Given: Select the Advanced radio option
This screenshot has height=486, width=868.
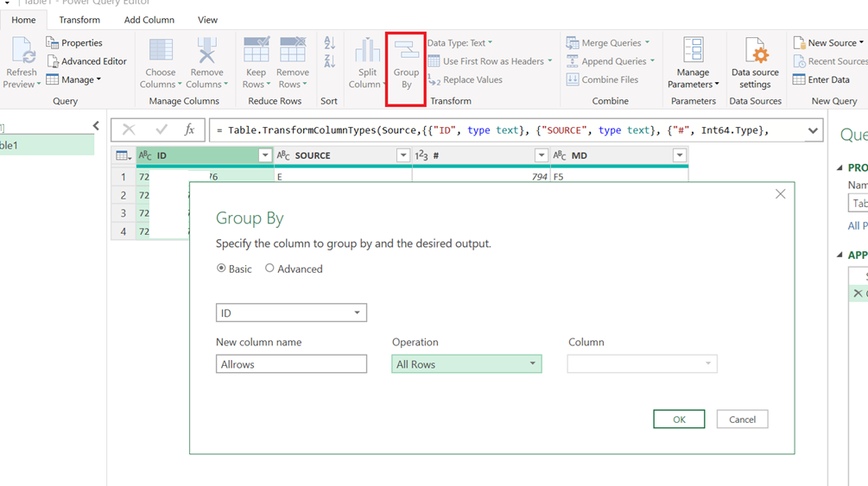Looking at the screenshot, I should tap(269, 268).
